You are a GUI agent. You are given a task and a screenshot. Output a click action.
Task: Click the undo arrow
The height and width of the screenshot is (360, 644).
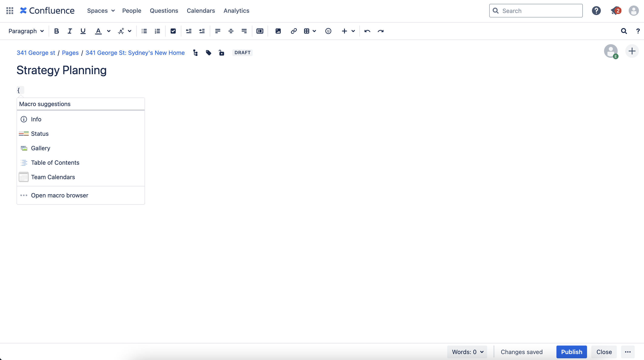tap(367, 31)
